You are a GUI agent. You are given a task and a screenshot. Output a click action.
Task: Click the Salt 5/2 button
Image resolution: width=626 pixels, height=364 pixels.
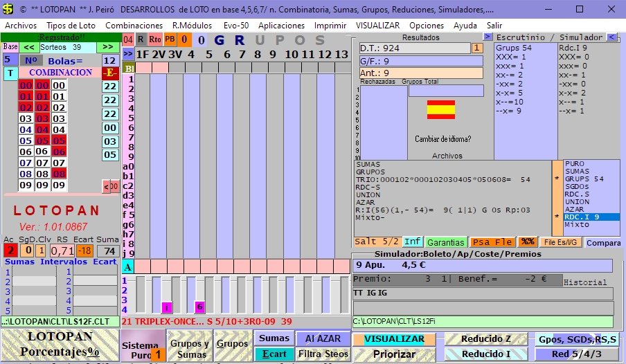pyautogui.click(x=377, y=242)
